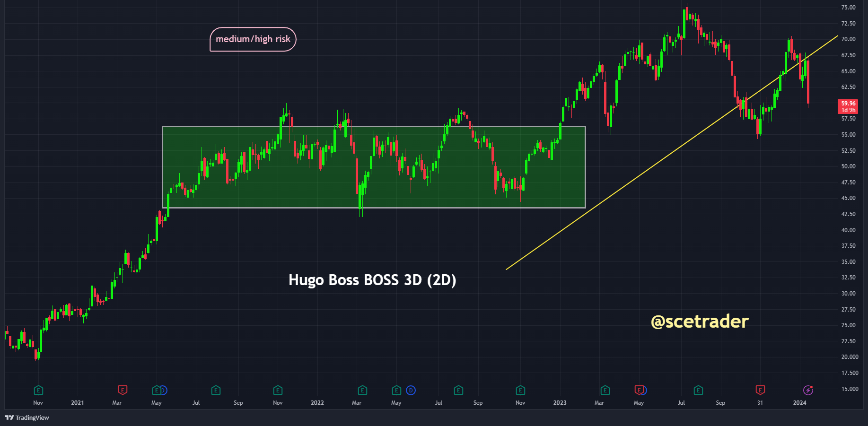Image resolution: width=868 pixels, height=426 pixels.
Task: Click the 17.500 price scale label
Action: (x=850, y=373)
